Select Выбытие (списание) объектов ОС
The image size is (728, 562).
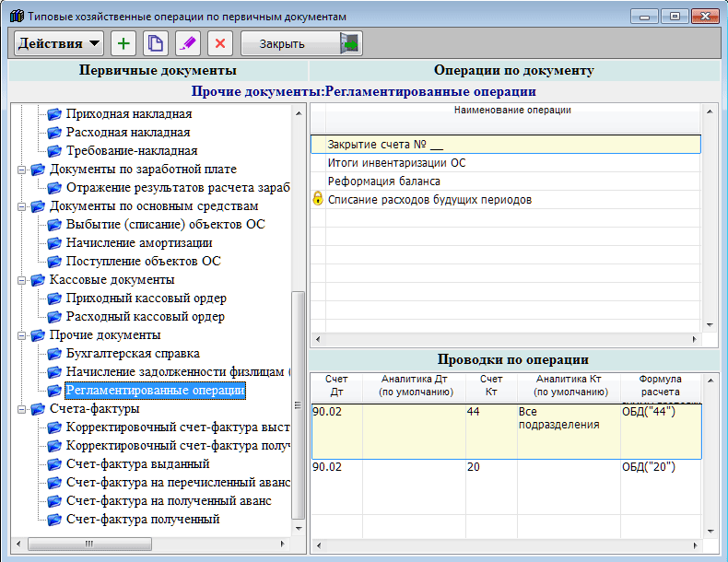(165, 224)
